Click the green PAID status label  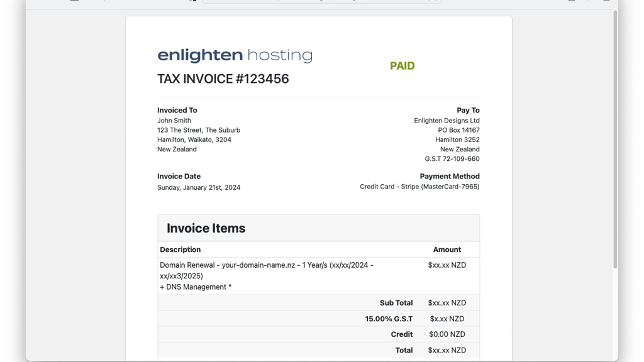(402, 66)
